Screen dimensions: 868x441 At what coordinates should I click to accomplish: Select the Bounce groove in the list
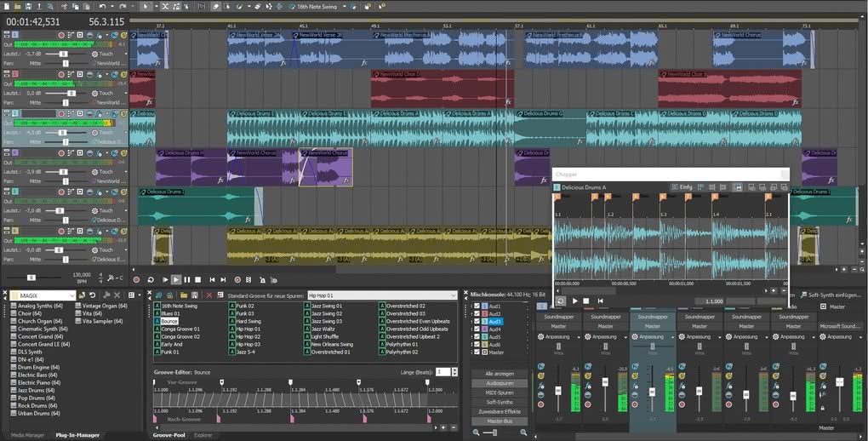[169, 321]
